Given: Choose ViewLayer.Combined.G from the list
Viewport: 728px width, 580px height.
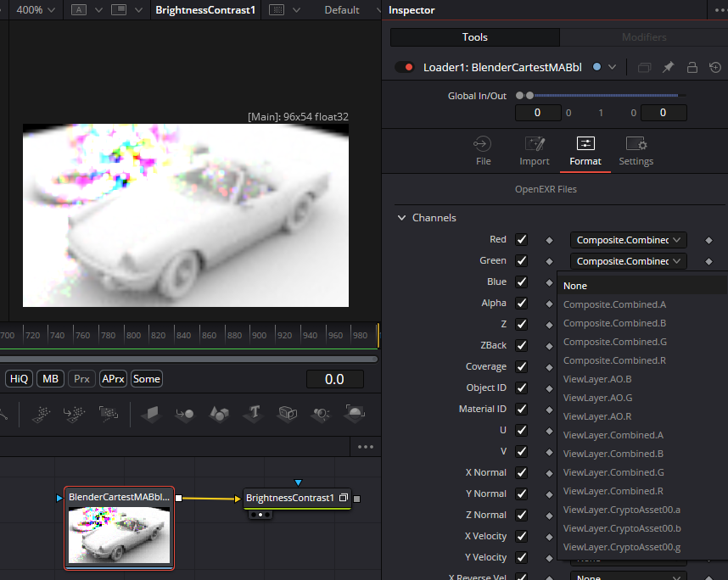Looking at the screenshot, I should [642, 472].
